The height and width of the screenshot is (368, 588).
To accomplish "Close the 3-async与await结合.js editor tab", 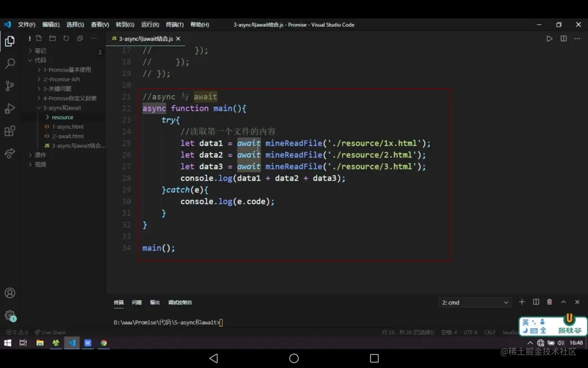I will [x=178, y=38].
